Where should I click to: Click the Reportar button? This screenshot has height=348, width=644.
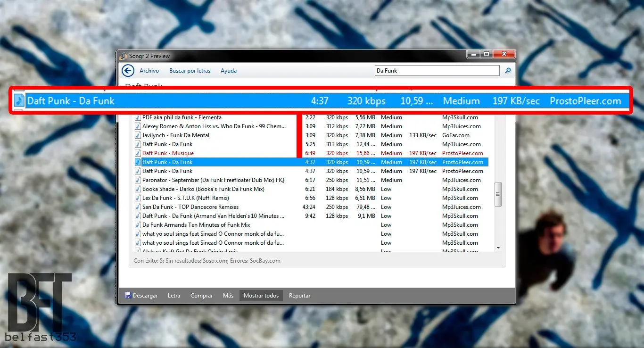[300, 296]
